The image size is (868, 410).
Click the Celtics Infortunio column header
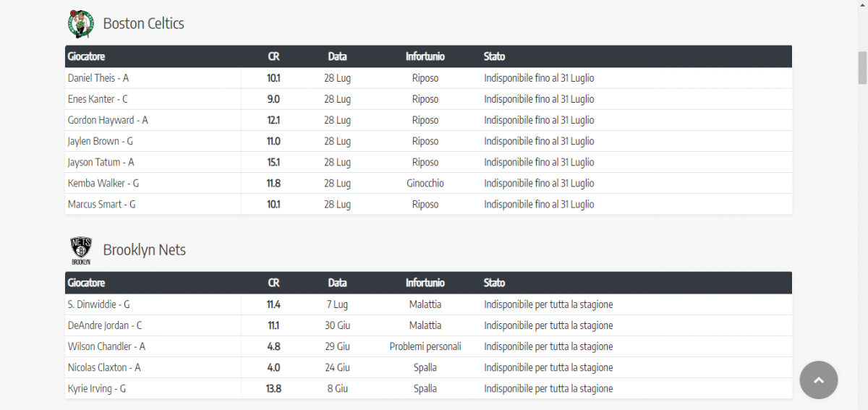pyautogui.click(x=425, y=56)
